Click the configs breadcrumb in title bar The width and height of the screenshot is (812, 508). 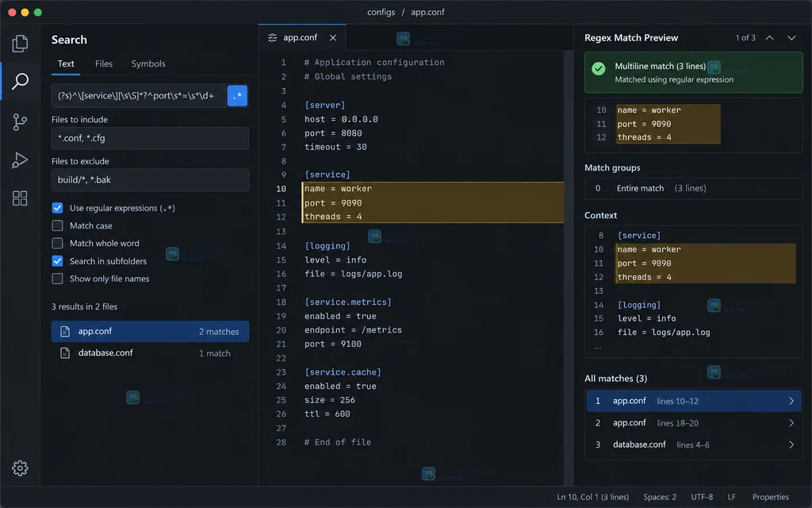(381, 12)
